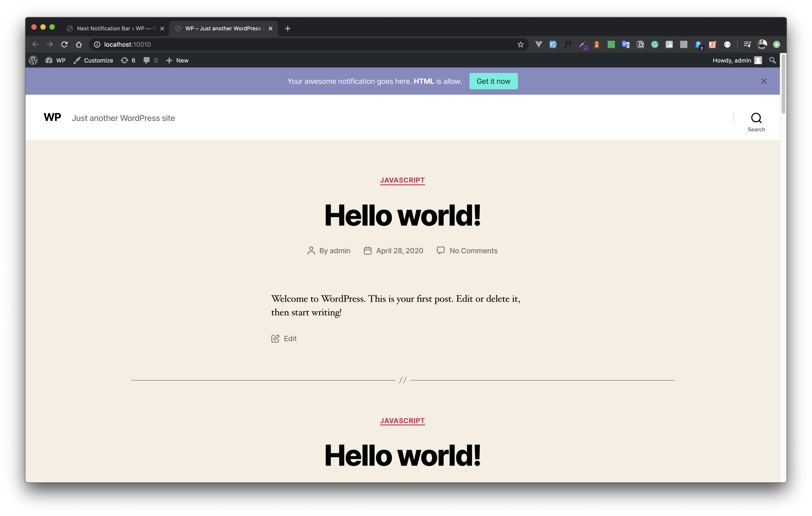
Task: Open the Google Translate extension
Action: click(626, 44)
